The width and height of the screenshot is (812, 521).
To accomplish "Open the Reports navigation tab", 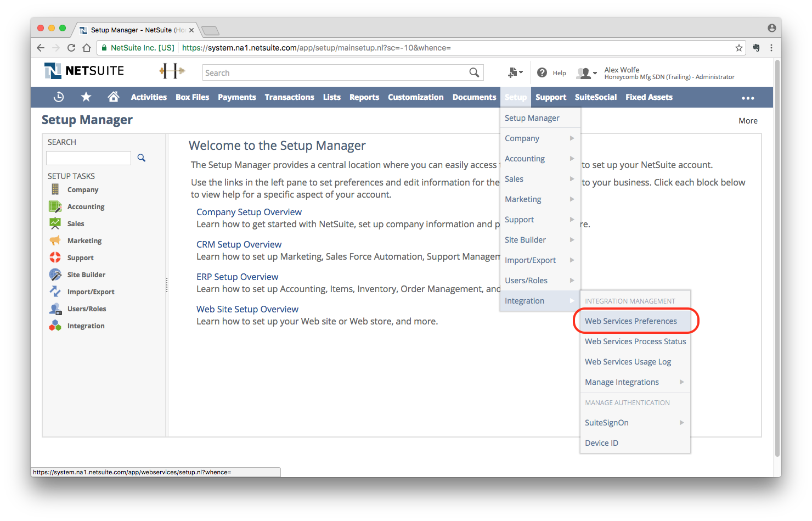I will tap(364, 97).
